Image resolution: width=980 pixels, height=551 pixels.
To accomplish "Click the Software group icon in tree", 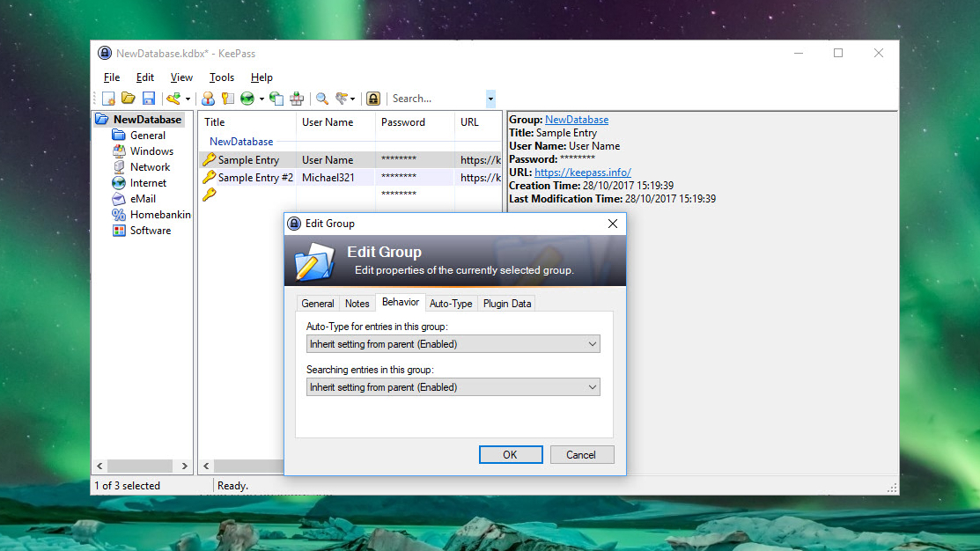I will click(119, 230).
